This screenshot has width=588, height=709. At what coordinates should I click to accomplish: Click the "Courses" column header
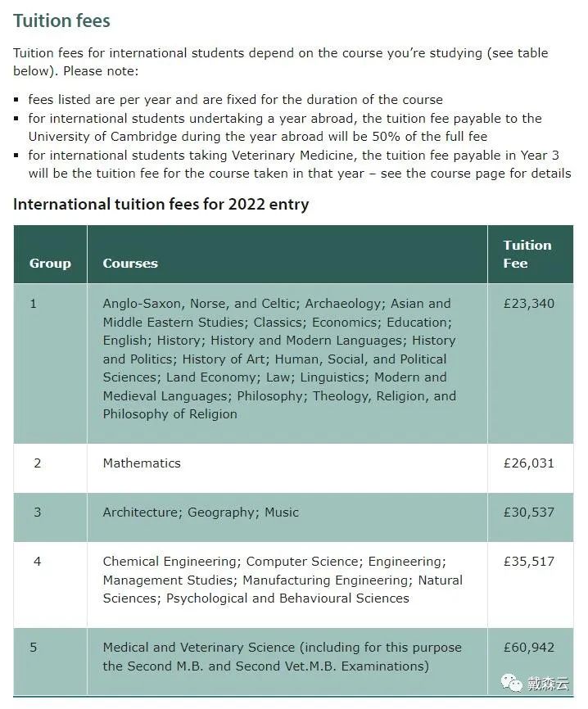click(130, 264)
